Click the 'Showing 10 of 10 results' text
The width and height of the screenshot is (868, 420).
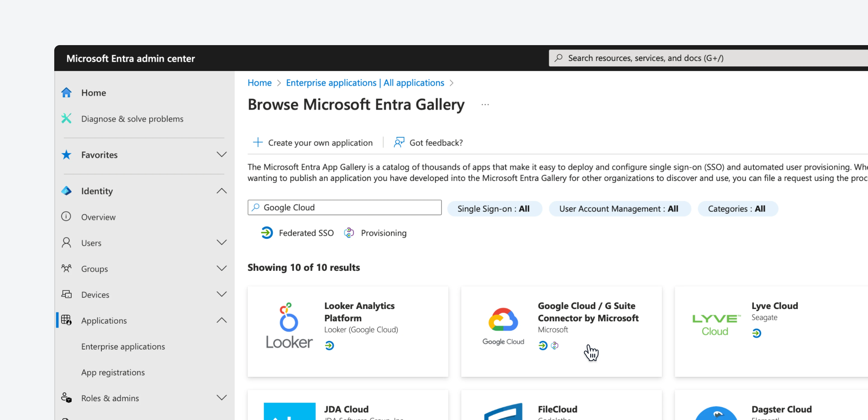click(x=304, y=267)
